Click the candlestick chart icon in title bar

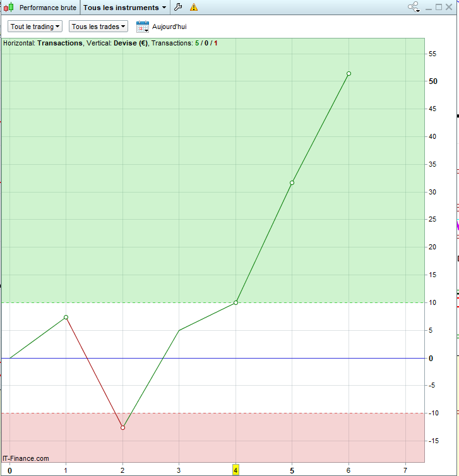(8, 7)
